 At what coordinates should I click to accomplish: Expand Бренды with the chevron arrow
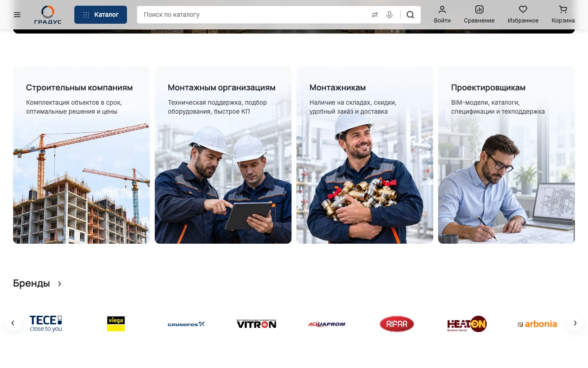coord(60,284)
